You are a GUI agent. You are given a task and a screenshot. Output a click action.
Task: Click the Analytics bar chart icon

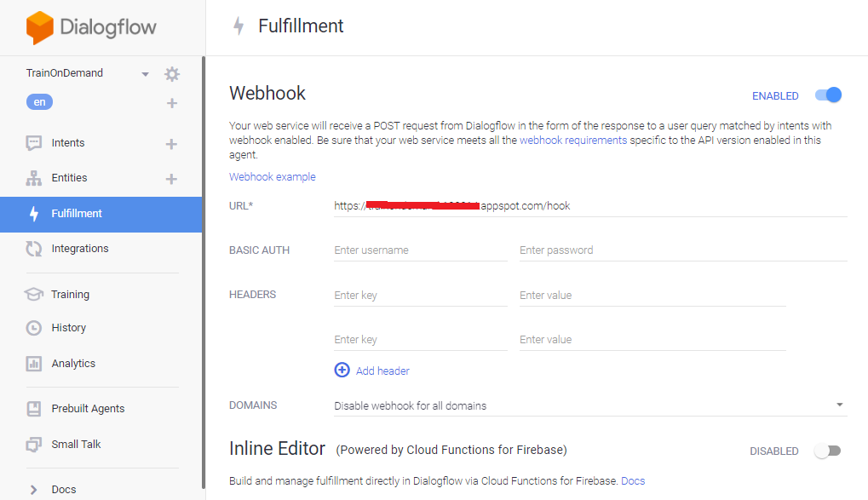[34, 364]
